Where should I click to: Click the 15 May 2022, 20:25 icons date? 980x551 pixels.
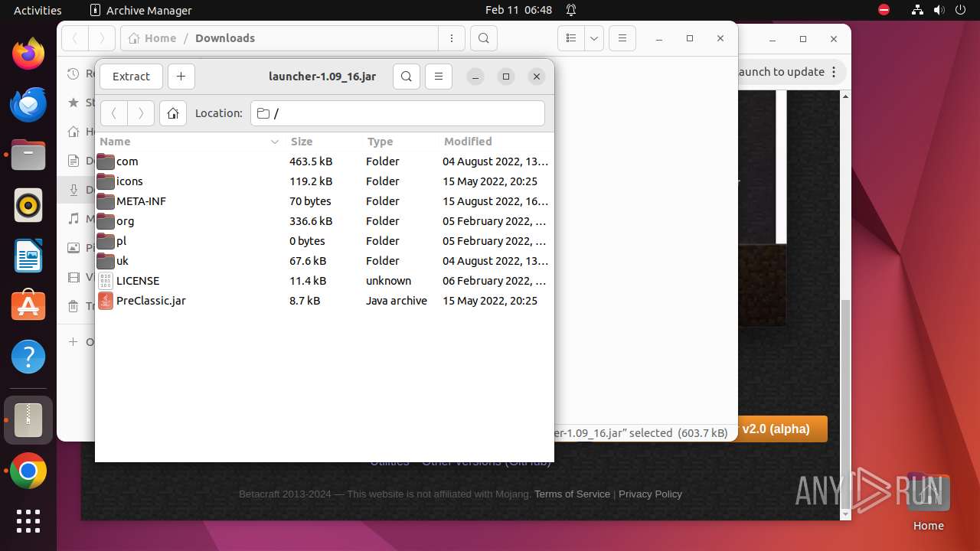coord(490,181)
